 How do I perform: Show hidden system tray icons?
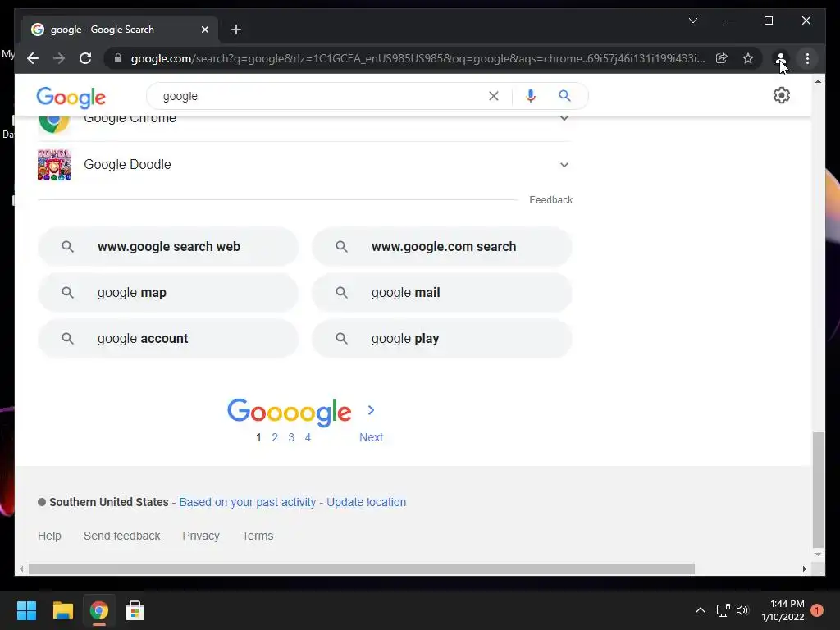coord(701,610)
